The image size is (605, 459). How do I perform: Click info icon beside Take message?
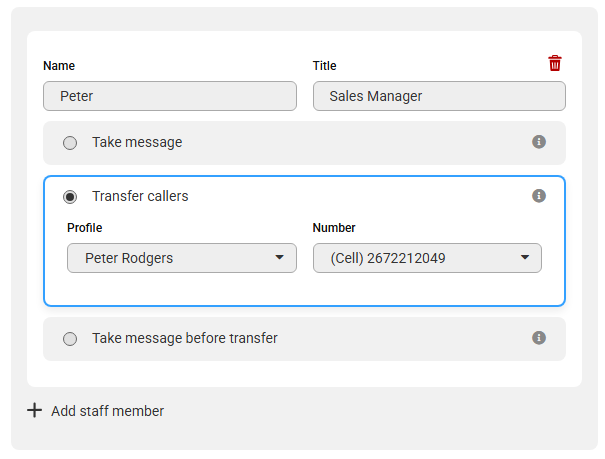click(x=539, y=142)
